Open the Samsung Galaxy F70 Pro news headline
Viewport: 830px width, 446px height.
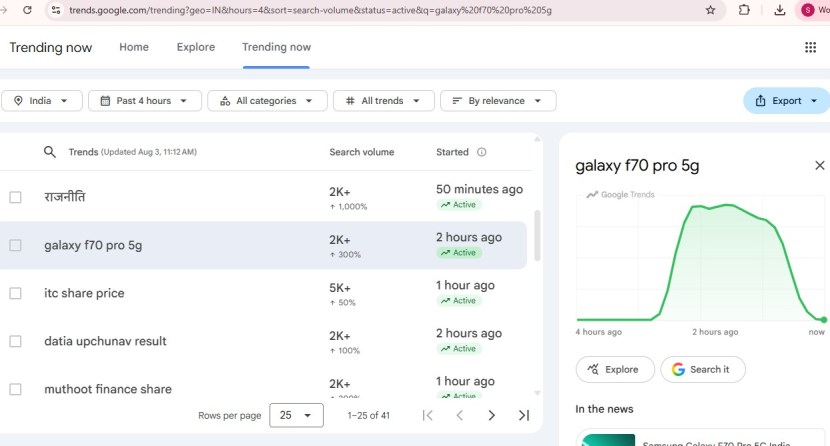pyautogui.click(x=716, y=443)
